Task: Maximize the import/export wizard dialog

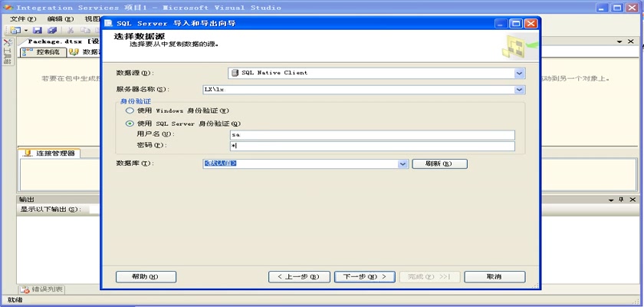Action: pos(516,24)
